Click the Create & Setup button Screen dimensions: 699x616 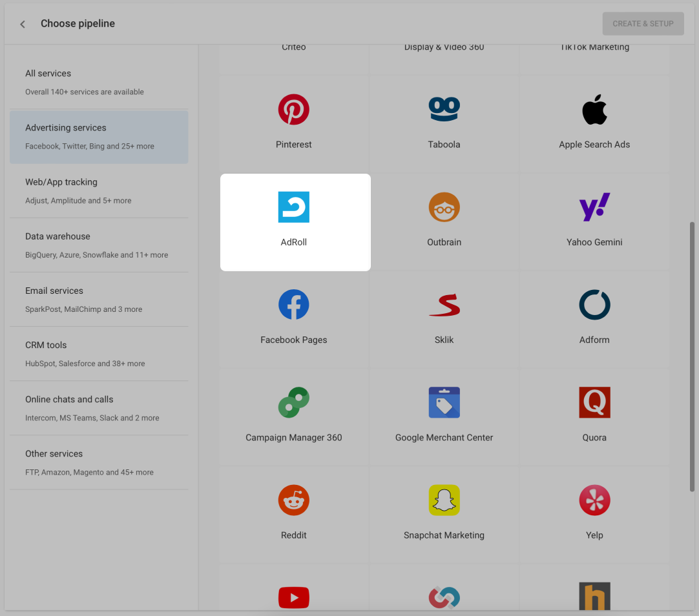643,24
